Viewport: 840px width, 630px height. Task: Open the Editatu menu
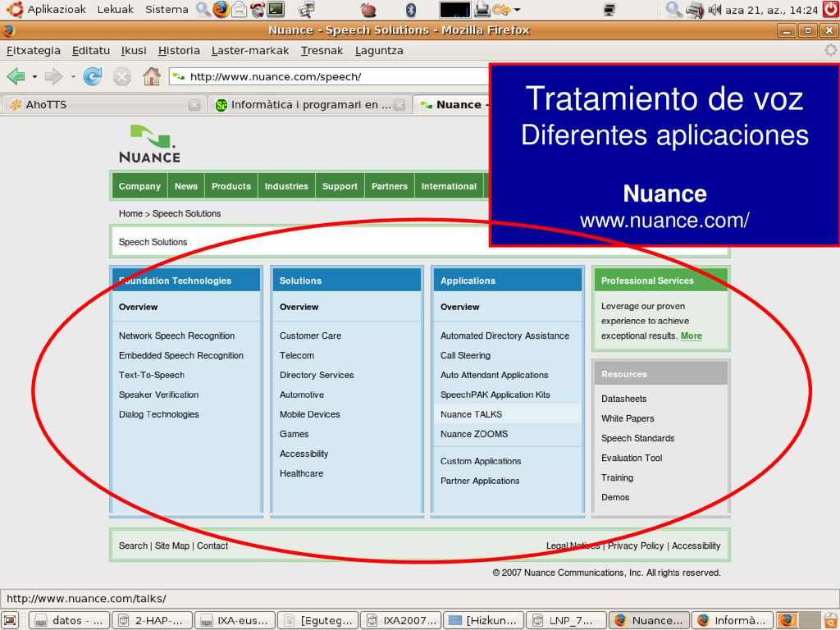pos(90,50)
